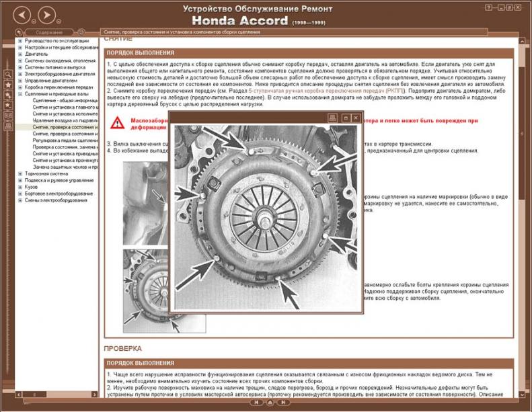Screen dimensions: 532x412
Task: Open Снятие и установка главного цилиндра topic
Action: [65, 107]
